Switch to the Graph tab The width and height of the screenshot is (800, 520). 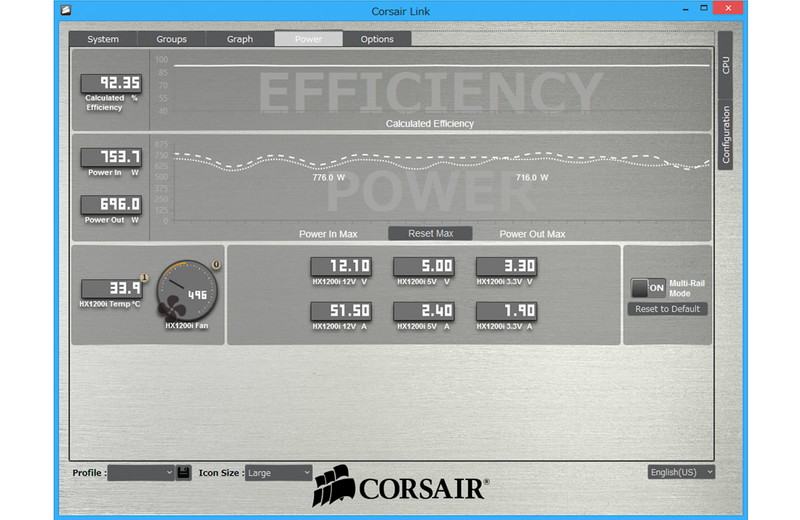[240, 39]
